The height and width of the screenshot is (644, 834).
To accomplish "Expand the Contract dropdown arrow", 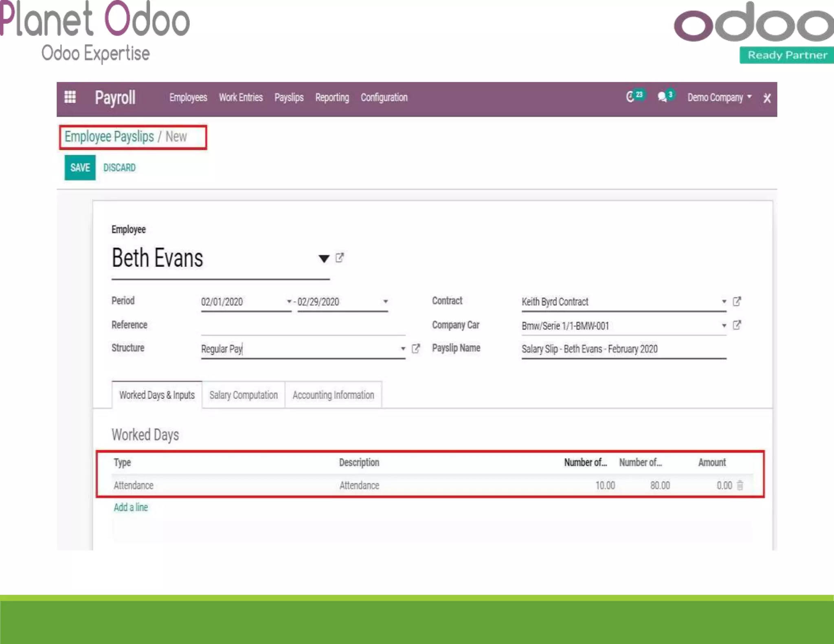I will click(724, 302).
